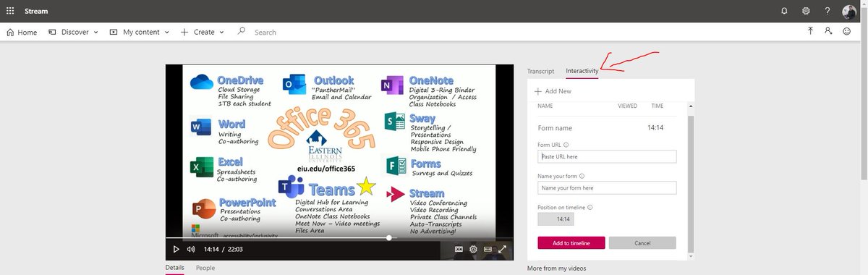
Task: Click the Form name row text
Action: [555, 128]
